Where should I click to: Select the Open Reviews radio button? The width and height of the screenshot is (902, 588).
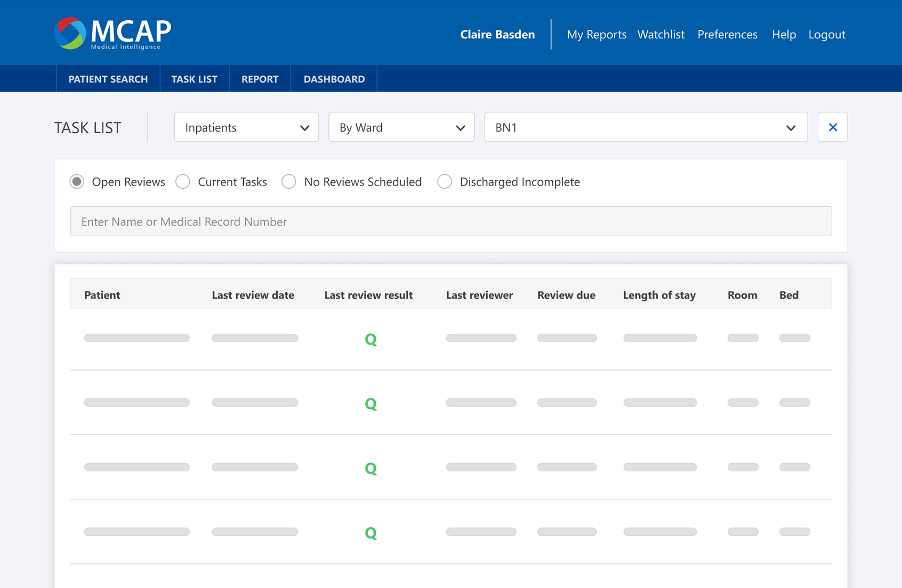pos(77,182)
